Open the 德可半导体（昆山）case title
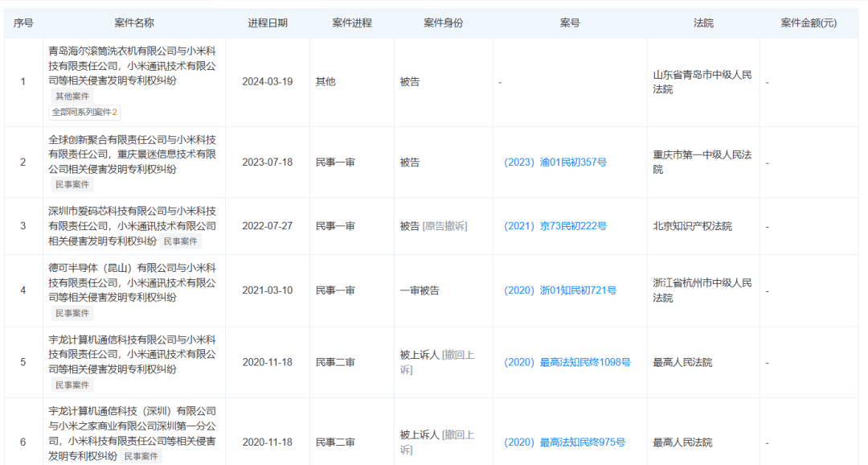Viewport: 868px width, 465px height. click(133, 282)
